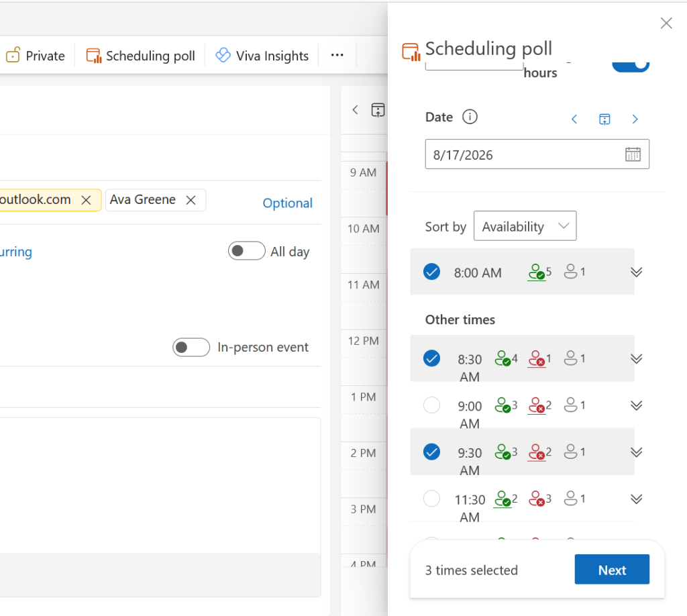Click the date input field showing 8/17/2026
Image resolution: width=687 pixels, height=616 pixels.
[523, 154]
